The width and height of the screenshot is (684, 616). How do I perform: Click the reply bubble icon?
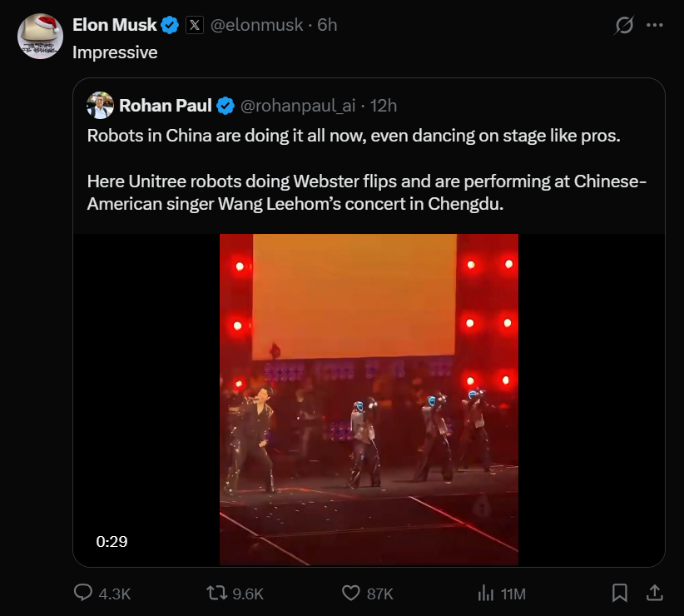(84, 594)
